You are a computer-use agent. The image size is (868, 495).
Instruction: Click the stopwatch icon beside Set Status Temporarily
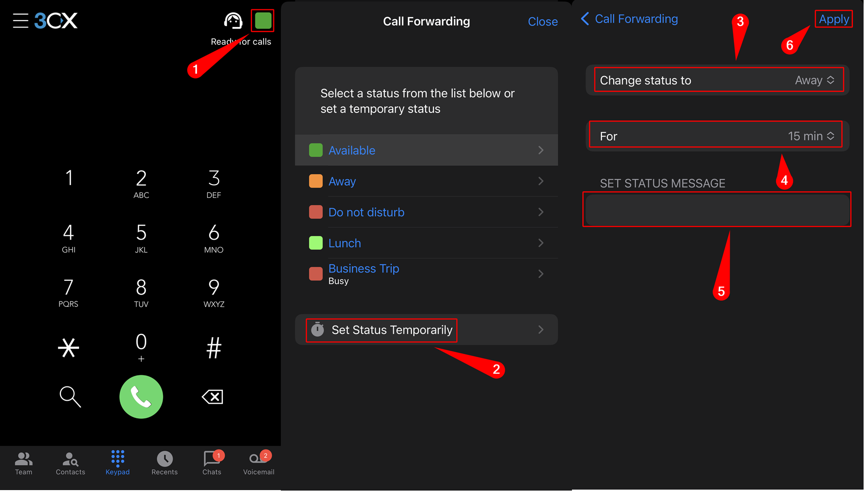point(317,330)
